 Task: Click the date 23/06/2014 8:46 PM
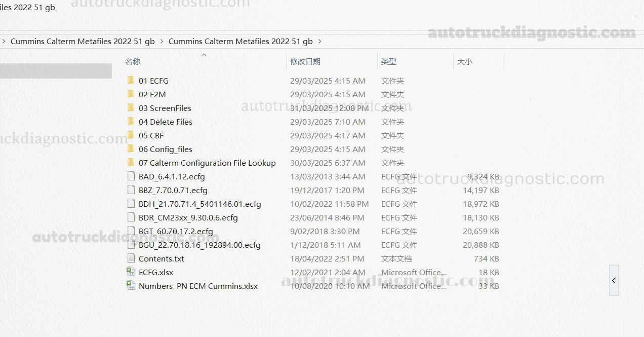[327, 217]
